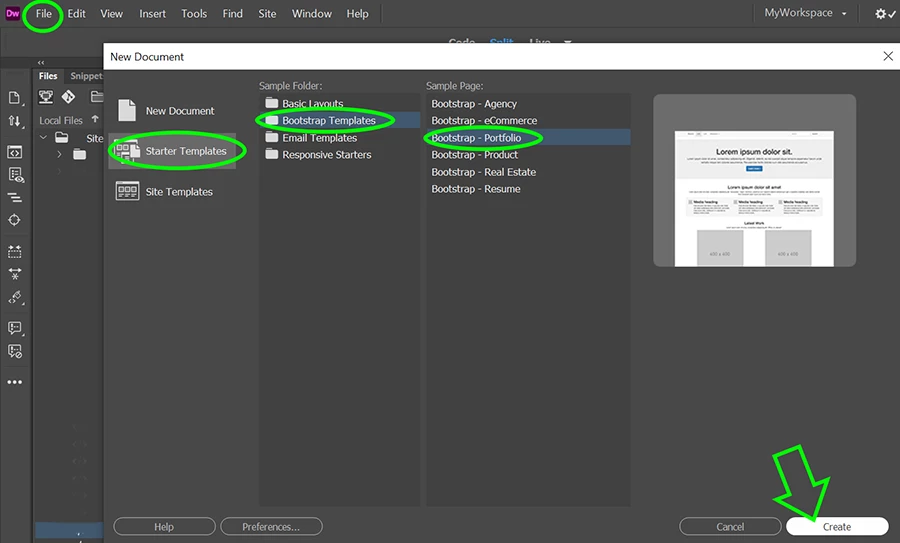Select Bootstrap - Agency sample page

click(x=528, y=104)
